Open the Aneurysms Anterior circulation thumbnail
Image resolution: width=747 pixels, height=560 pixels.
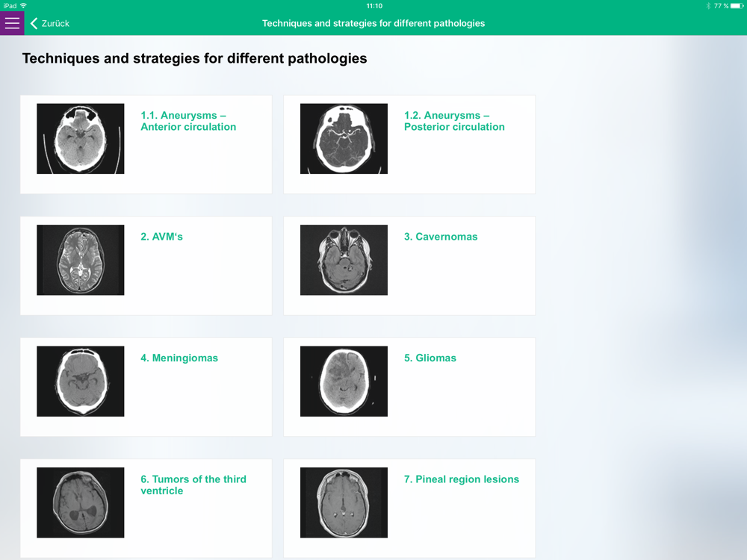click(x=81, y=139)
